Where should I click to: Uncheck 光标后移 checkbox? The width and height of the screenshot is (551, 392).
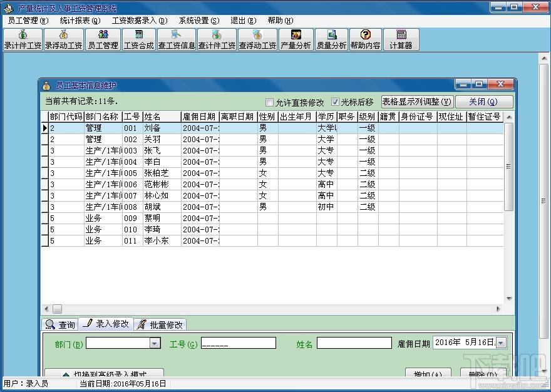pos(335,102)
